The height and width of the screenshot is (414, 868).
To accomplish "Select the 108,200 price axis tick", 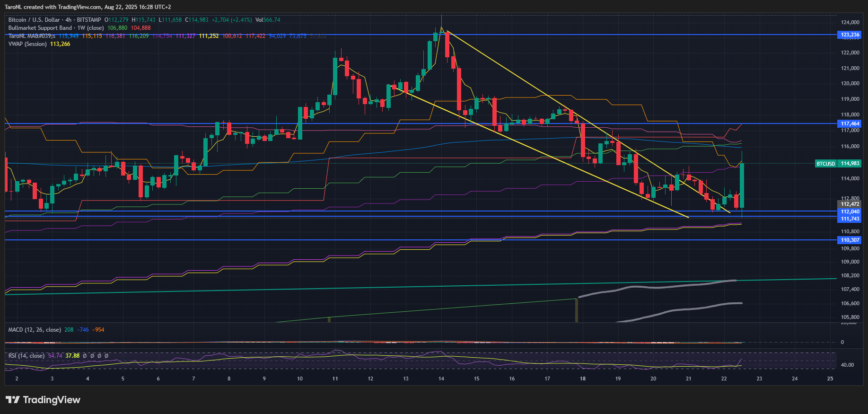I will [x=850, y=275].
